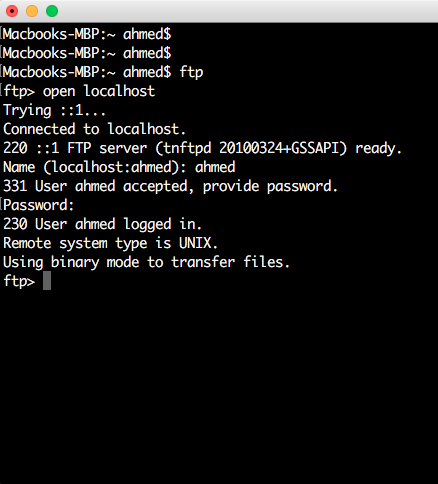Viewport: 438px width, 484px height.
Task: Click the 'open localhost' command text
Action: [99, 91]
